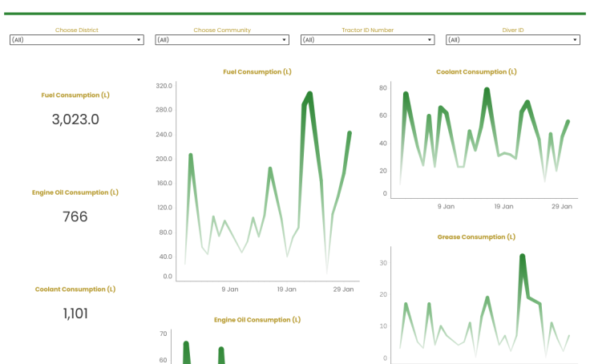Click the Grease Consumption (L) chart title

coord(476,237)
